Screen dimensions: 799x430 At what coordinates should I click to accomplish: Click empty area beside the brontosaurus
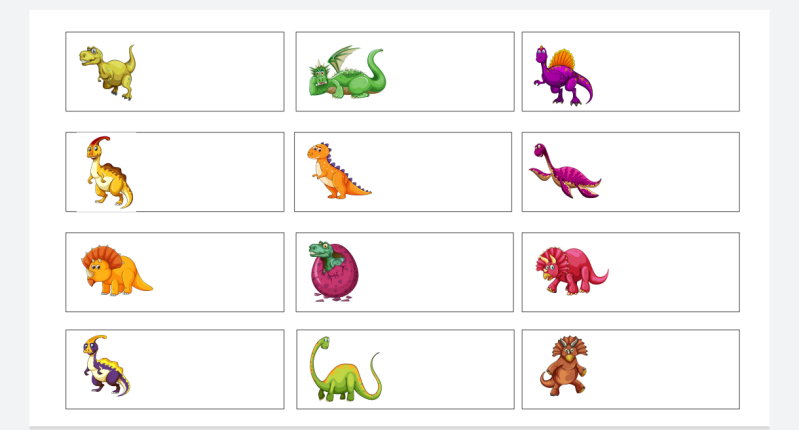pyautogui.click(x=448, y=369)
